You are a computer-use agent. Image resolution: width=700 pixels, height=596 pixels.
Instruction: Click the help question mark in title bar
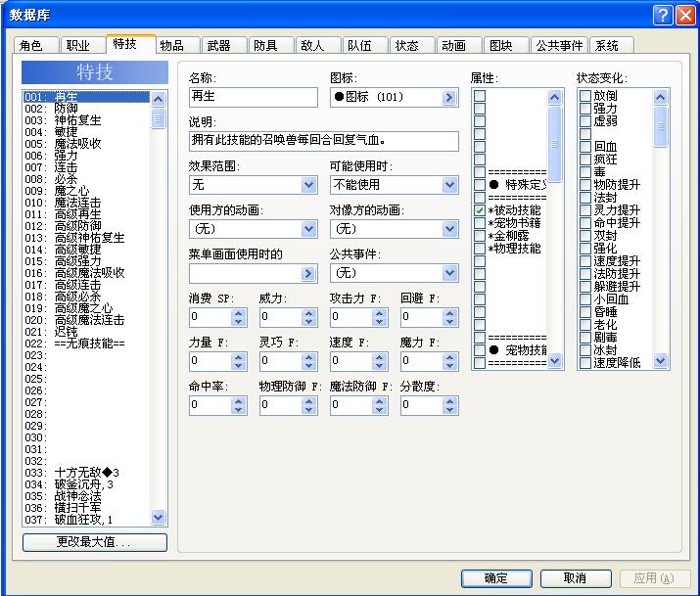663,15
